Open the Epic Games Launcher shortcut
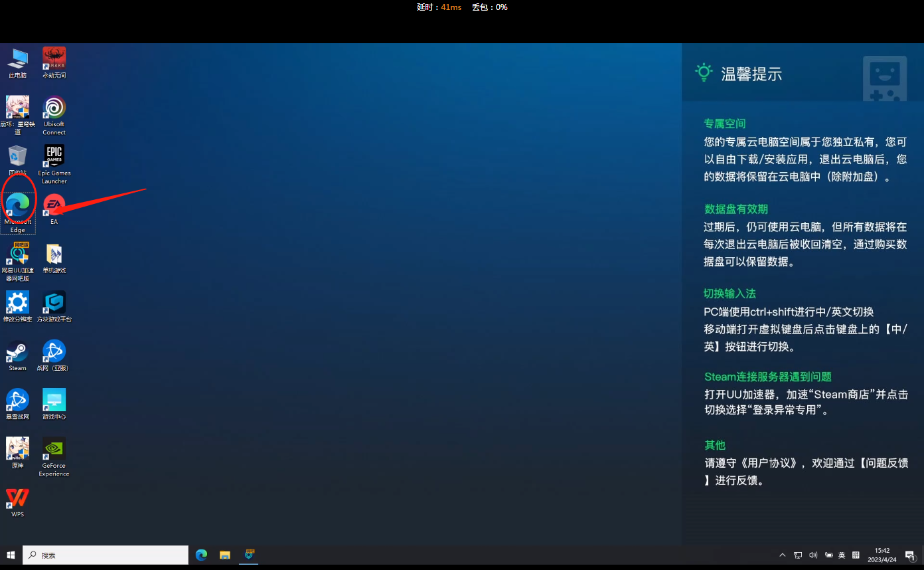This screenshot has height=570, width=924. [x=54, y=157]
